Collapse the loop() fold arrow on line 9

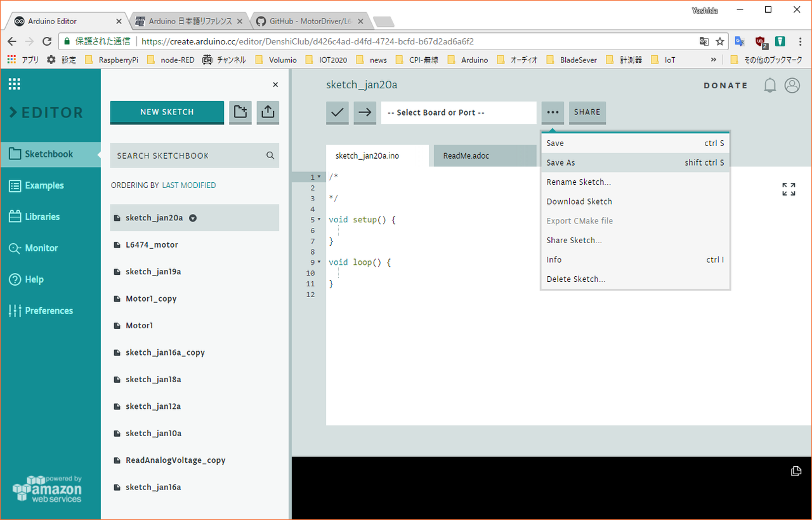point(319,262)
